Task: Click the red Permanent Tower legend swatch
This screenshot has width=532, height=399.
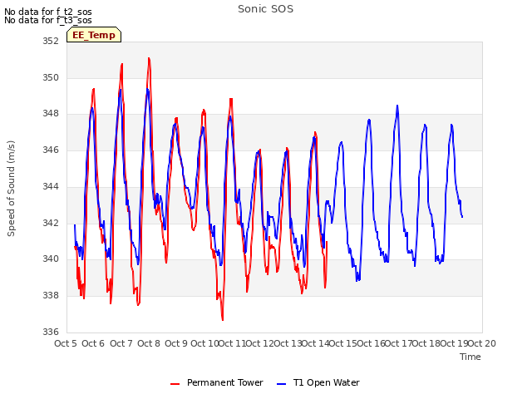Action: tap(175, 384)
